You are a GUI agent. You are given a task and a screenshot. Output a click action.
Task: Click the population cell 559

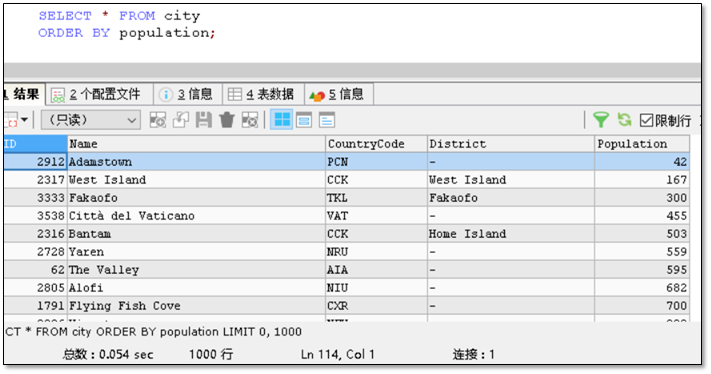tap(642, 252)
